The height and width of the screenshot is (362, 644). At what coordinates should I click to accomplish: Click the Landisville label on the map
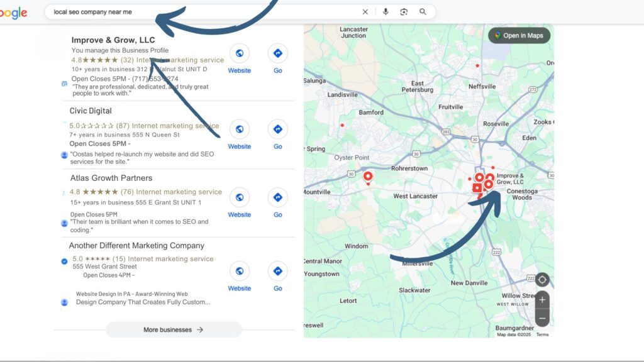pyautogui.click(x=342, y=95)
